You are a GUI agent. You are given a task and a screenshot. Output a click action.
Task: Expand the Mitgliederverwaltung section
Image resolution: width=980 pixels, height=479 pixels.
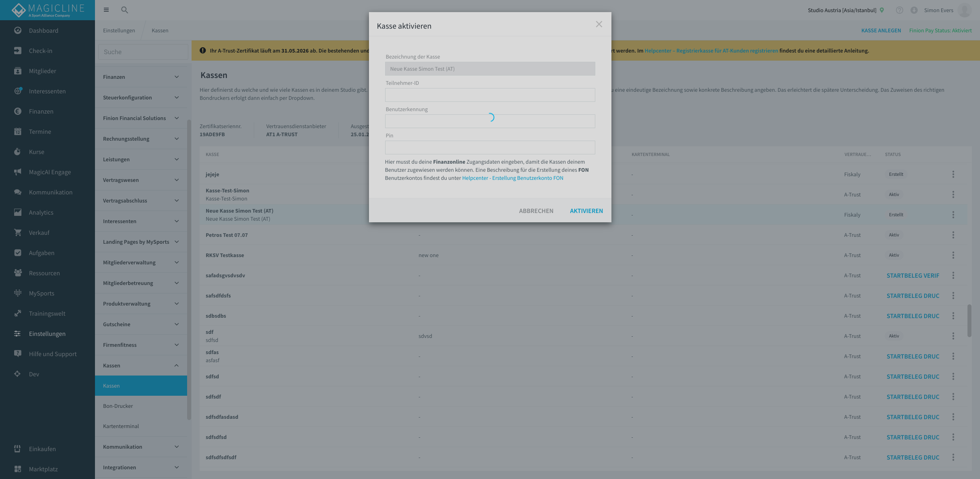pos(141,262)
